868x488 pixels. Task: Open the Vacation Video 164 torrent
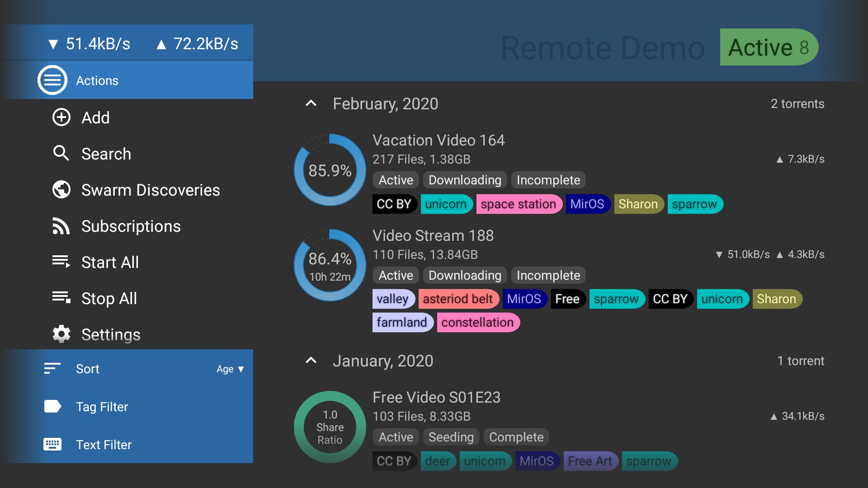(439, 140)
